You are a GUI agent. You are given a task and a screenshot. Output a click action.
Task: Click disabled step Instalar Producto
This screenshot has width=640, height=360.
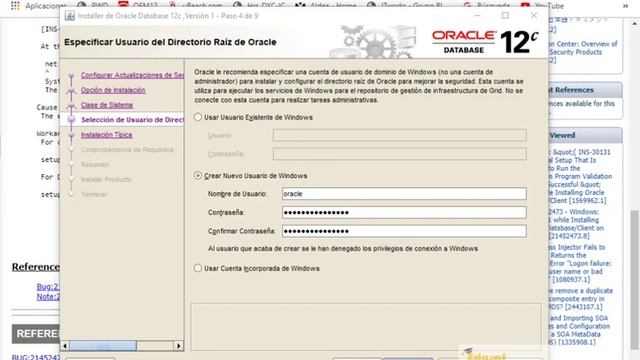tap(106, 180)
